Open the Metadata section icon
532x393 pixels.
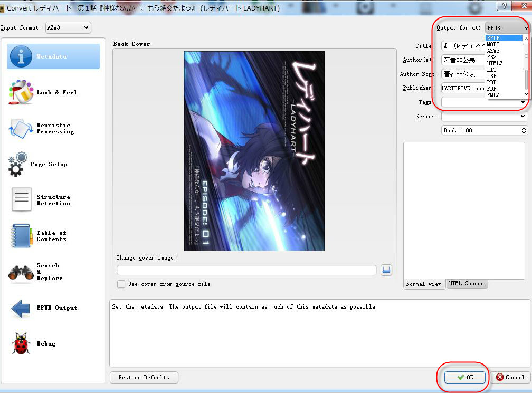tap(21, 56)
